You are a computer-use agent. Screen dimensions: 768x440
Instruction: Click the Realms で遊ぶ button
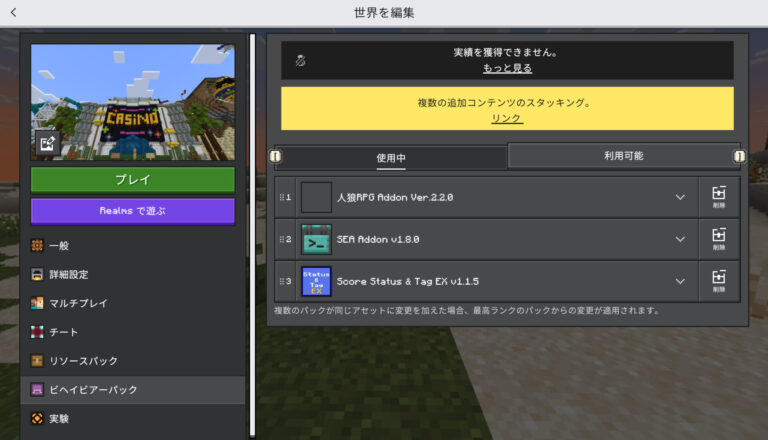133,211
